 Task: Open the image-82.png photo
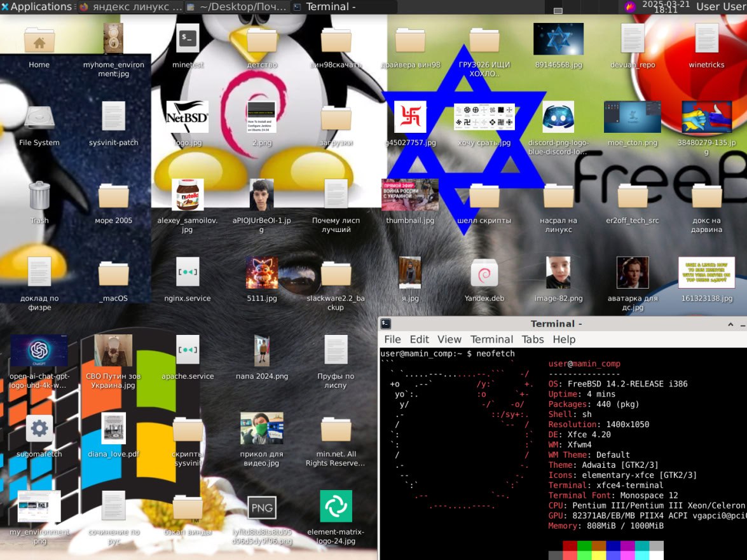pos(558,273)
